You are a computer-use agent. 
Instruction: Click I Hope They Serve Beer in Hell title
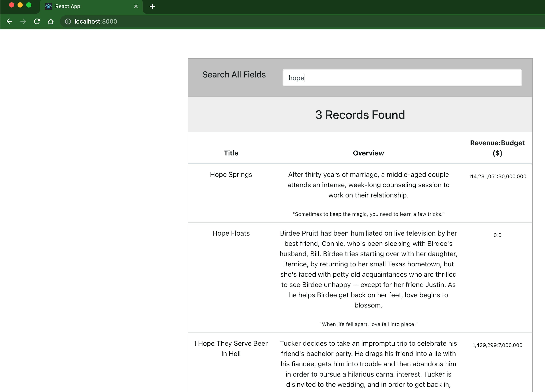231,348
